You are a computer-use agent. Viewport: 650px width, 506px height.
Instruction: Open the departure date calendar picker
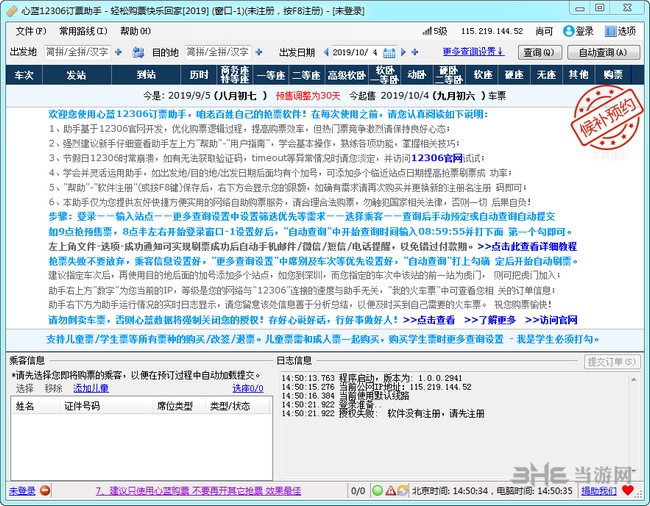click(x=389, y=52)
